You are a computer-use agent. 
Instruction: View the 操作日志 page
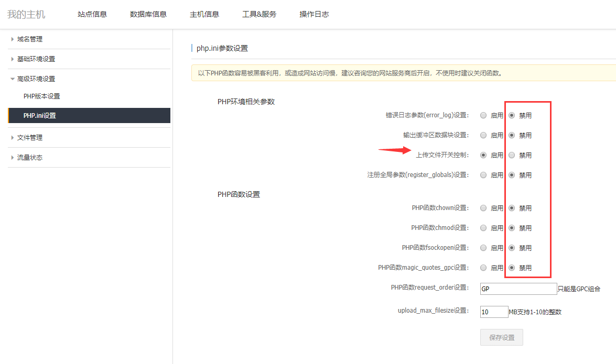click(314, 14)
